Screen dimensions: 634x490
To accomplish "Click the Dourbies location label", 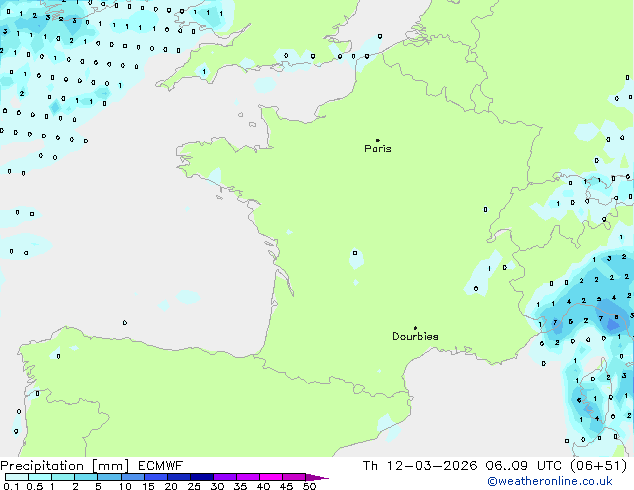I will 415,336.
